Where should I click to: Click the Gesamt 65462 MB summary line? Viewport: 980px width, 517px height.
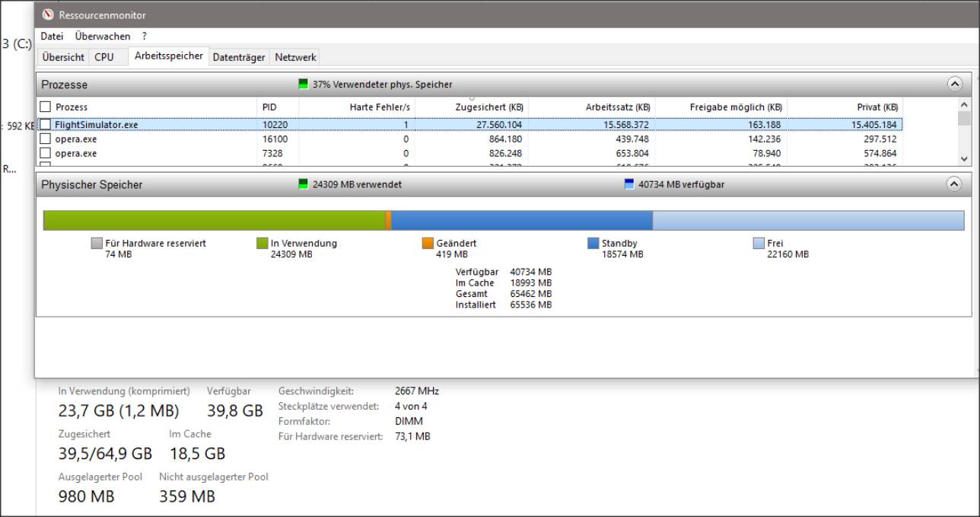point(504,293)
